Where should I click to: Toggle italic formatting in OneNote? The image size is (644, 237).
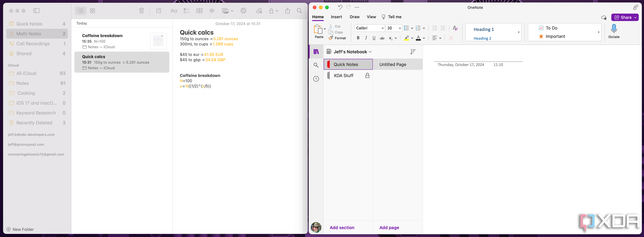coord(366,38)
